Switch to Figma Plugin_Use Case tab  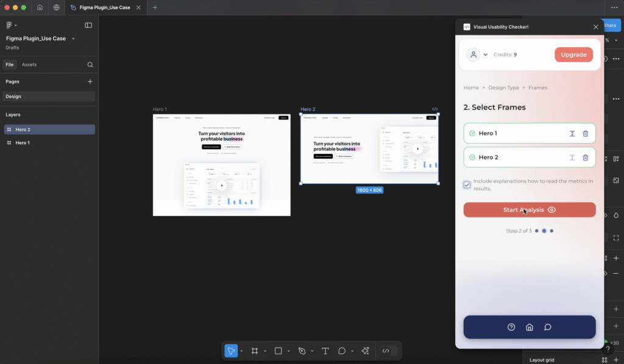pyautogui.click(x=105, y=7)
